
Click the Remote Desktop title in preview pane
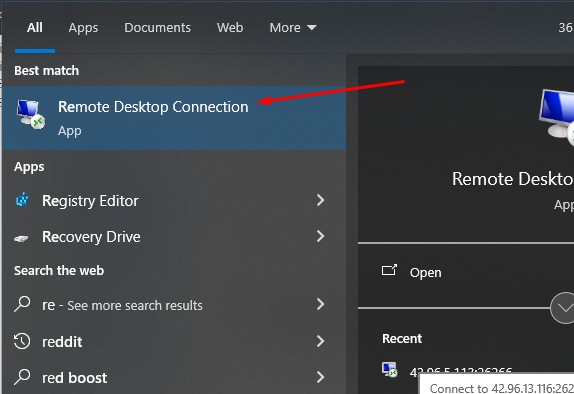coord(512,179)
